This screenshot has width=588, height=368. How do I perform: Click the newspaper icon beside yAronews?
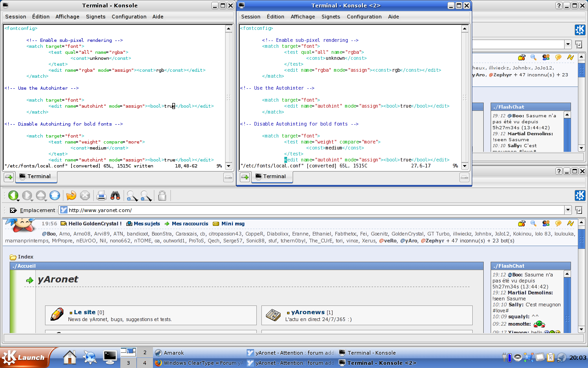[273, 315]
